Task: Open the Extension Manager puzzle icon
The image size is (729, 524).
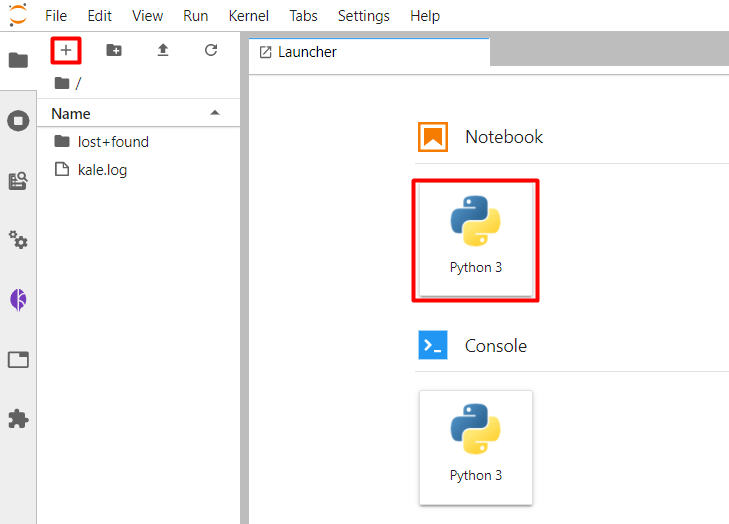Action: click(18, 419)
